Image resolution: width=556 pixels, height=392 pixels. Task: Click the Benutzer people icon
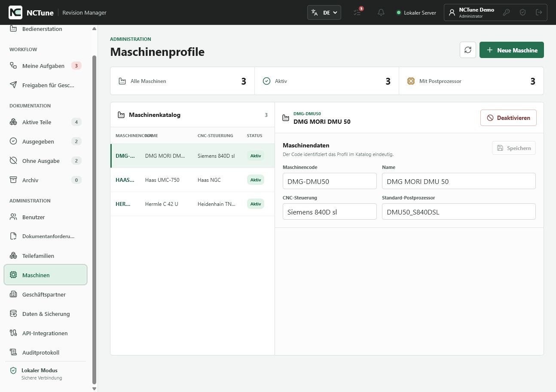tap(13, 217)
